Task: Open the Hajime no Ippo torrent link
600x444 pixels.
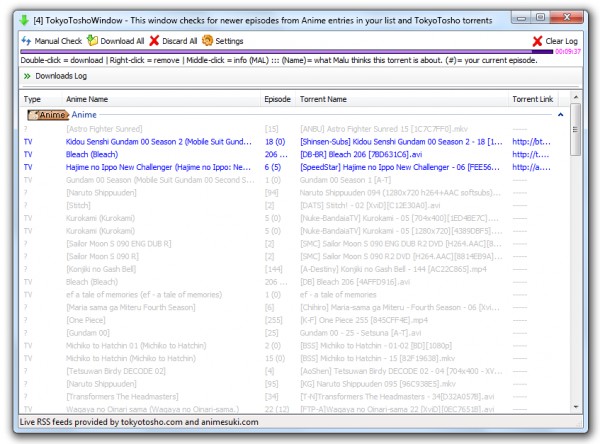Action: pyautogui.click(x=532, y=167)
